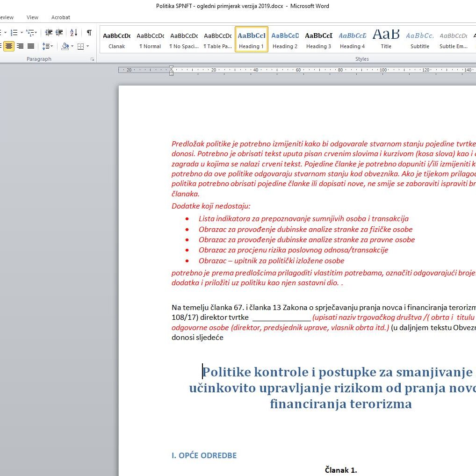Expand the Paragraph dialog launcher

click(92, 59)
